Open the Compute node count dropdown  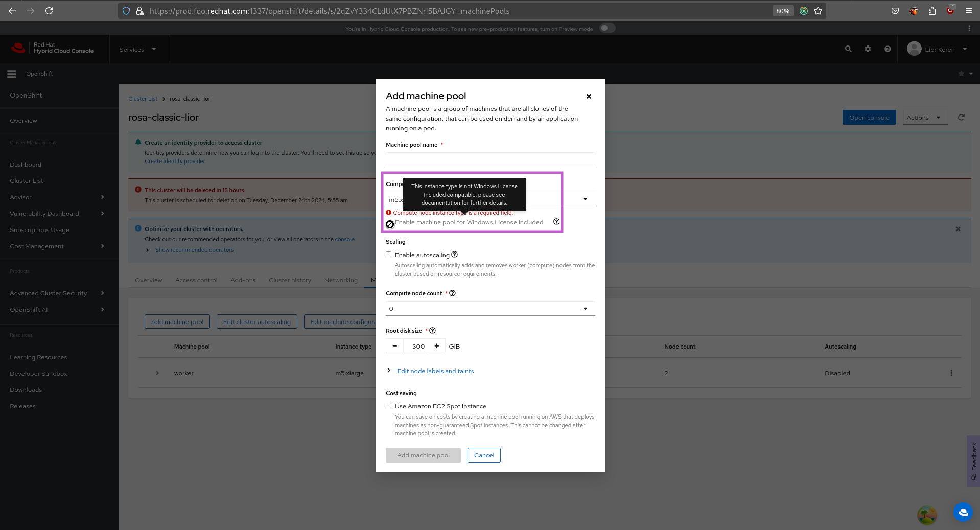point(491,309)
